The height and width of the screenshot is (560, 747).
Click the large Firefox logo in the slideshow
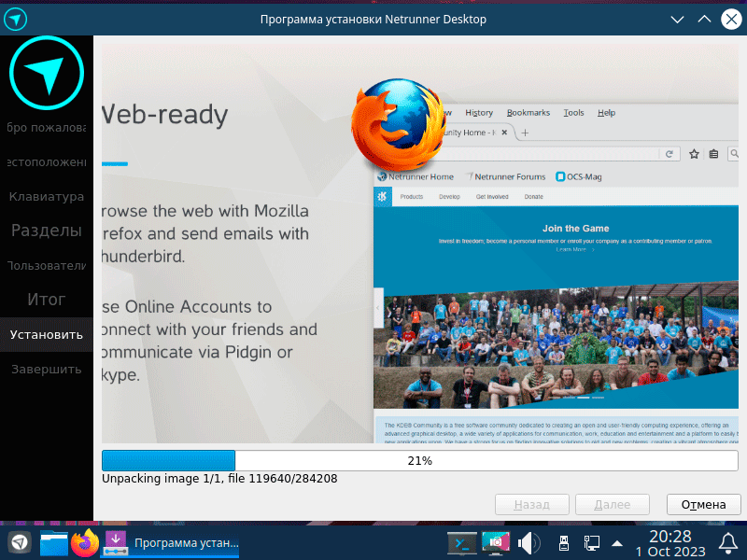tap(399, 125)
